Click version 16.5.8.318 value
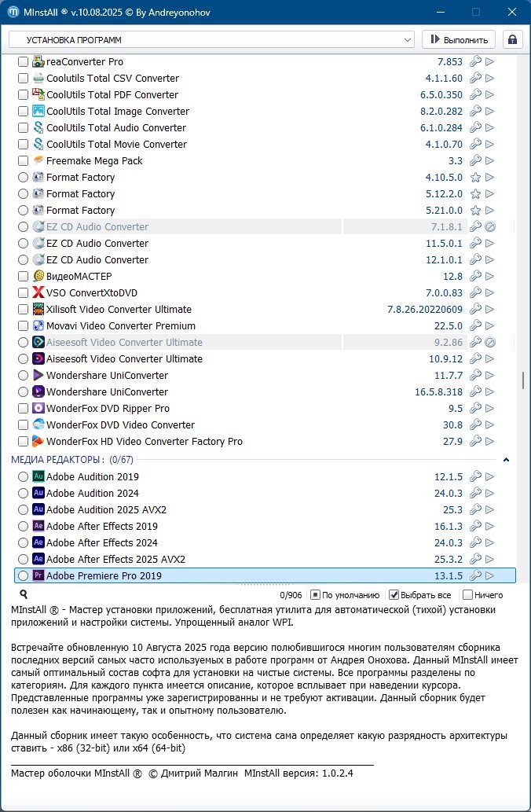Image resolution: width=531 pixels, height=812 pixels. (439, 392)
